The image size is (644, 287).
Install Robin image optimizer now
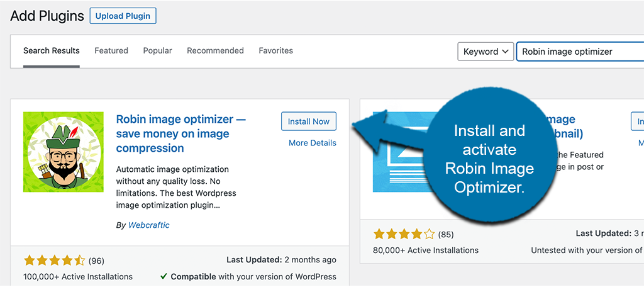coord(309,121)
